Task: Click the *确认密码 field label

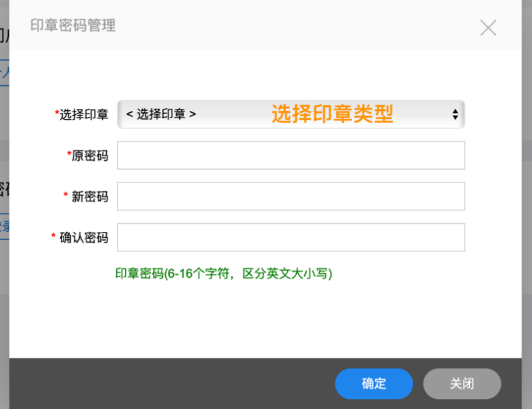Action: 80,238
